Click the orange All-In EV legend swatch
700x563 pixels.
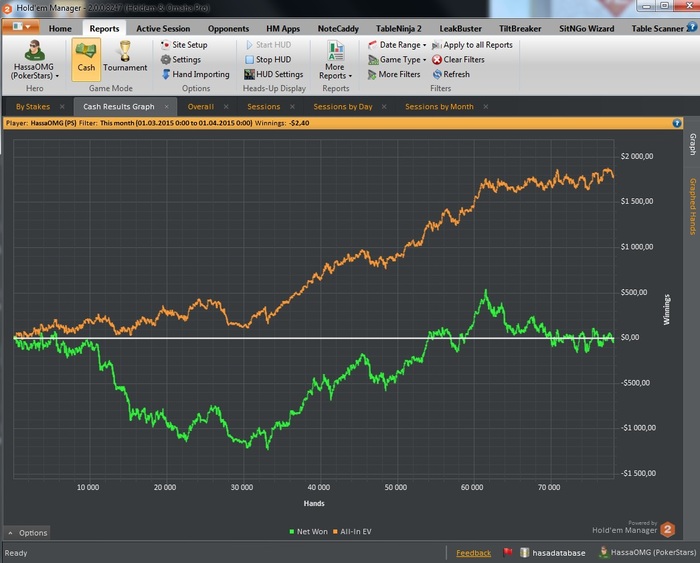pyautogui.click(x=335, y=531)
